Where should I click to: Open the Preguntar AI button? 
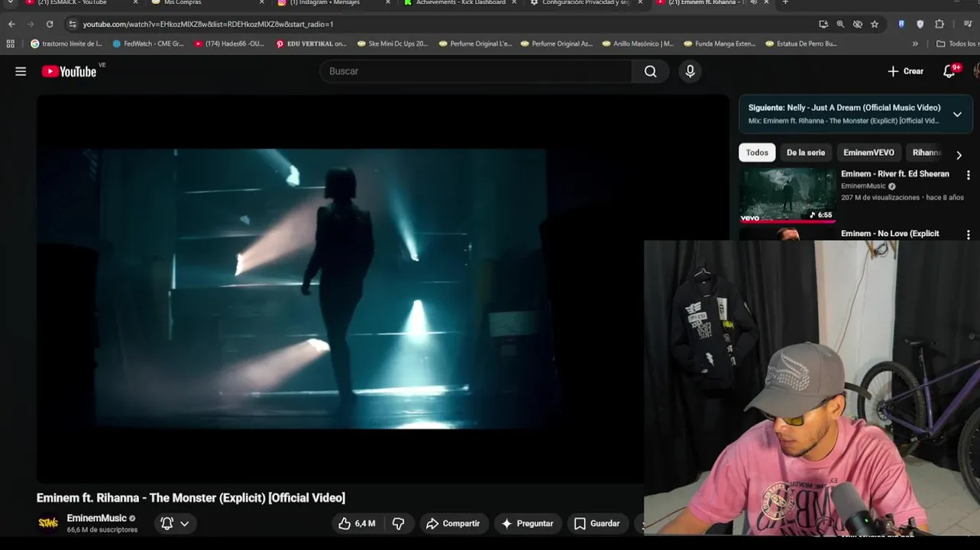[528, 523]
